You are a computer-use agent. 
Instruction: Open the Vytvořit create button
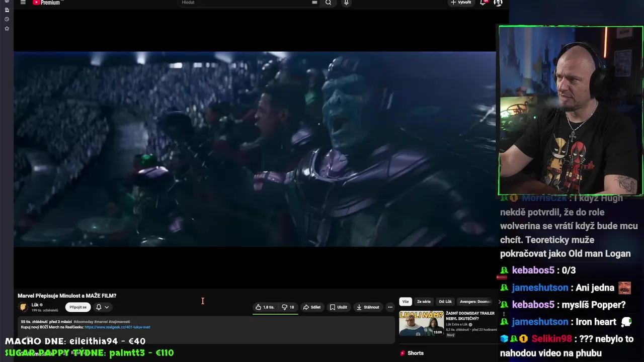(461, 3)
